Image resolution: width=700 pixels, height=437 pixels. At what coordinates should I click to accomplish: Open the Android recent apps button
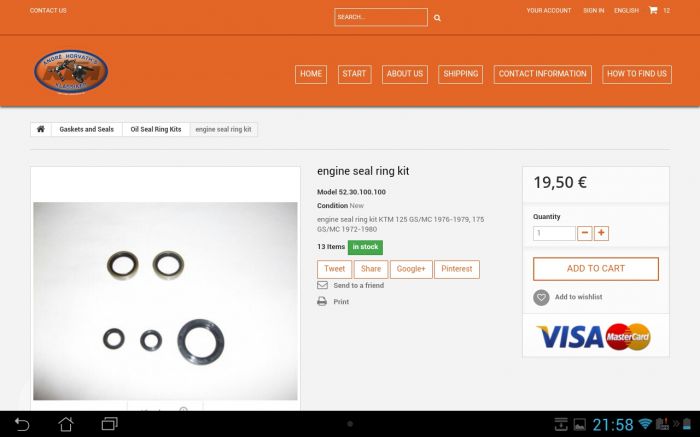(110, 424)
